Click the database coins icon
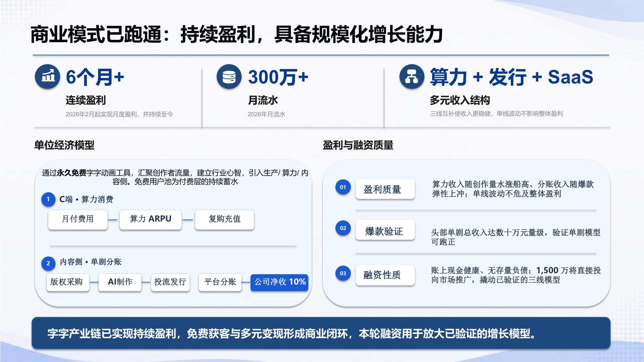The width and height of the screenshot is (644, 362). (229, 76)
